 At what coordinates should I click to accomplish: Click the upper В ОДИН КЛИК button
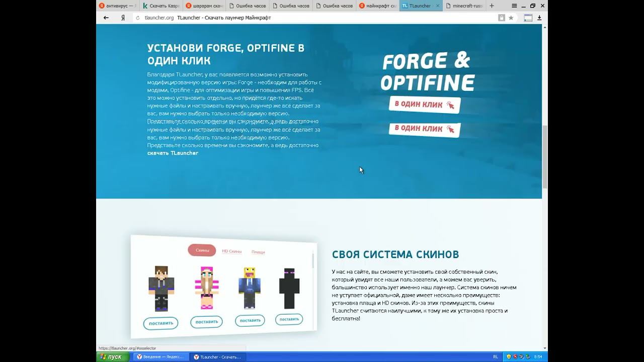pos(424,105)
